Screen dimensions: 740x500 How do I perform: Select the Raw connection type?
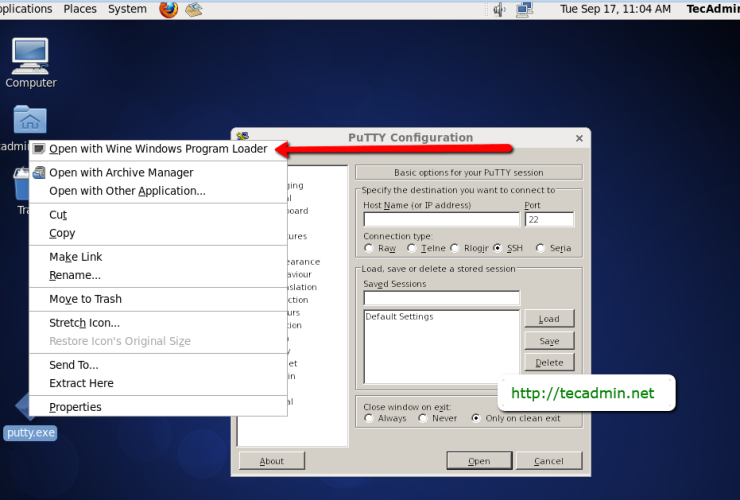[369, 248]
